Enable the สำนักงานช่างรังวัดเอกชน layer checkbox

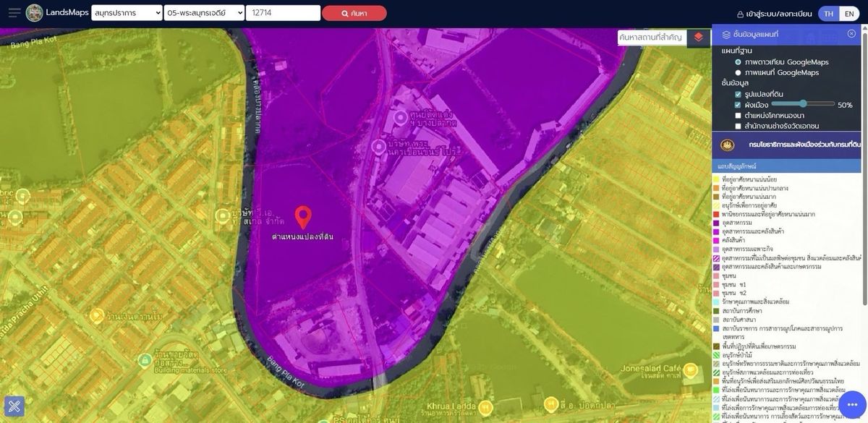[x=738, y=126]
